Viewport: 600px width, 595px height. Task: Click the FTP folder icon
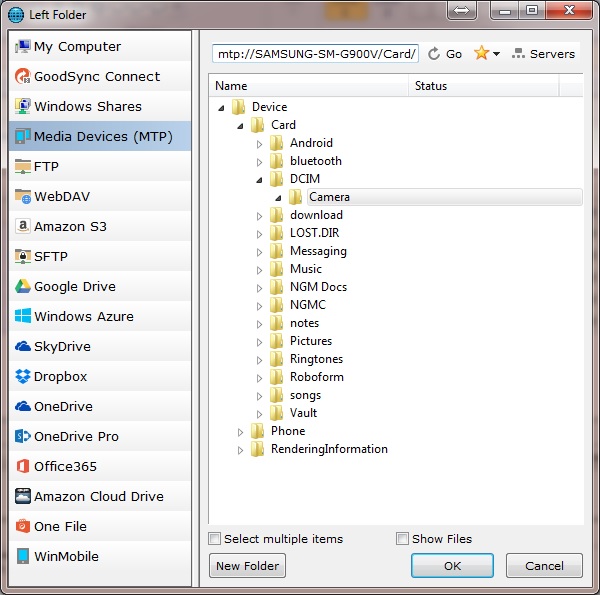(x=23, y=166)
